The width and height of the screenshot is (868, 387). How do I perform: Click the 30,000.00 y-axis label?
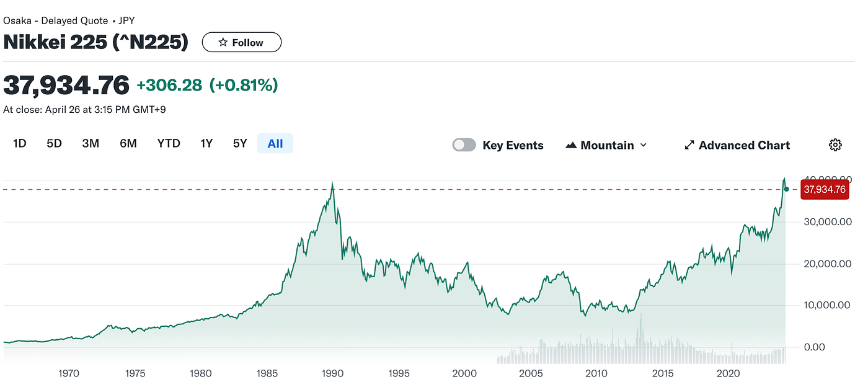click(x=828, y=221)
